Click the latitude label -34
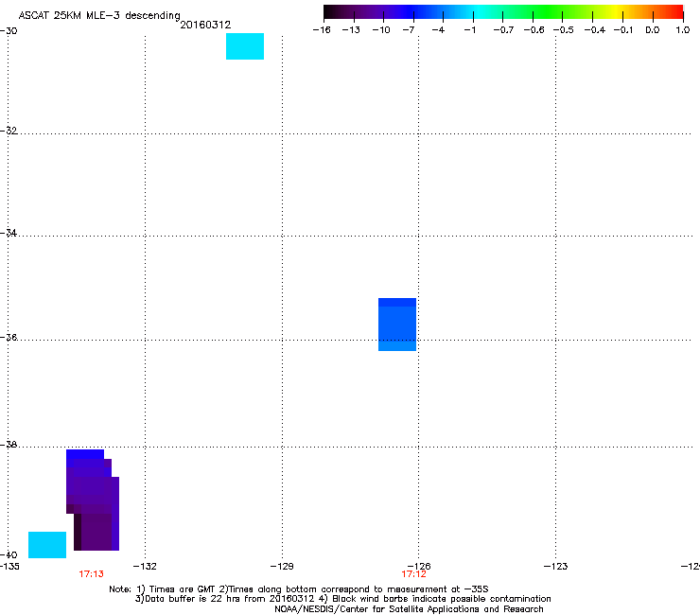 pyautogui.click(x=9, y=233)
